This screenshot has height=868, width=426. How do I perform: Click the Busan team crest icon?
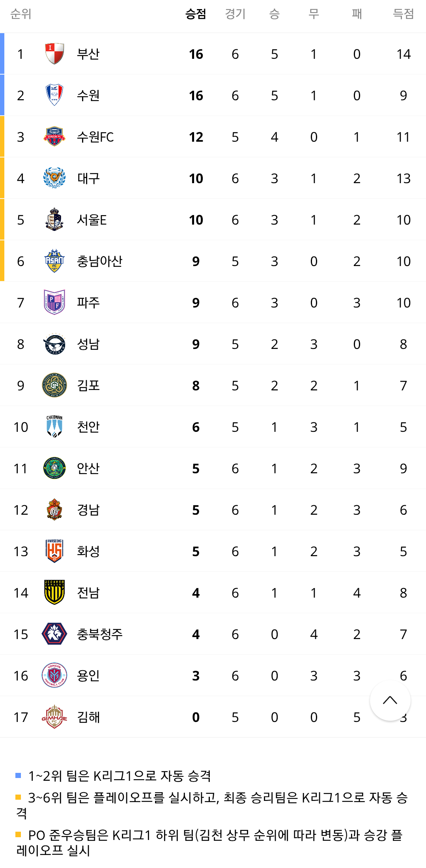click(x=54, y=54)
